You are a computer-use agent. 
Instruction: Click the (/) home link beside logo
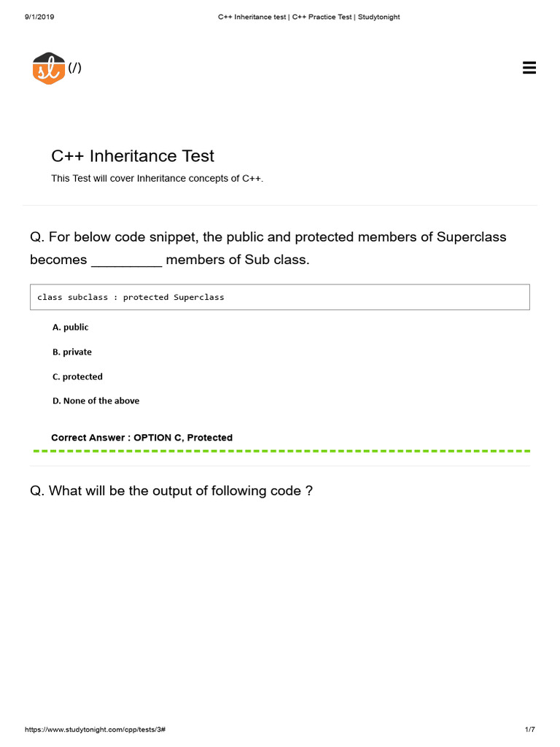pyautogui.click(x=75, y=68)
